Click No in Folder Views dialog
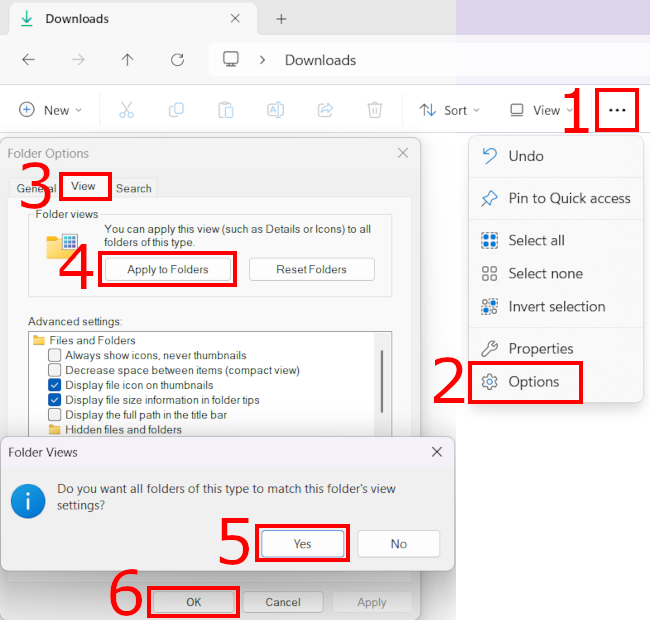 [x=399, y=544]
